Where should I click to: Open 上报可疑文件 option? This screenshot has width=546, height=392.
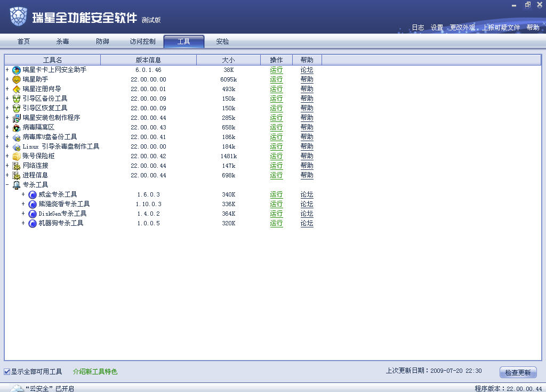point(501,28)
